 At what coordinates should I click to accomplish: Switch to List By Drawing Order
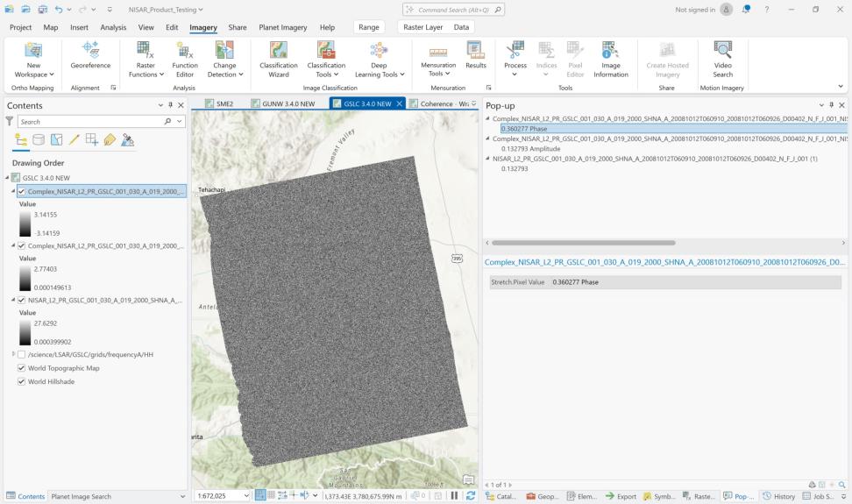click(21, 140)
